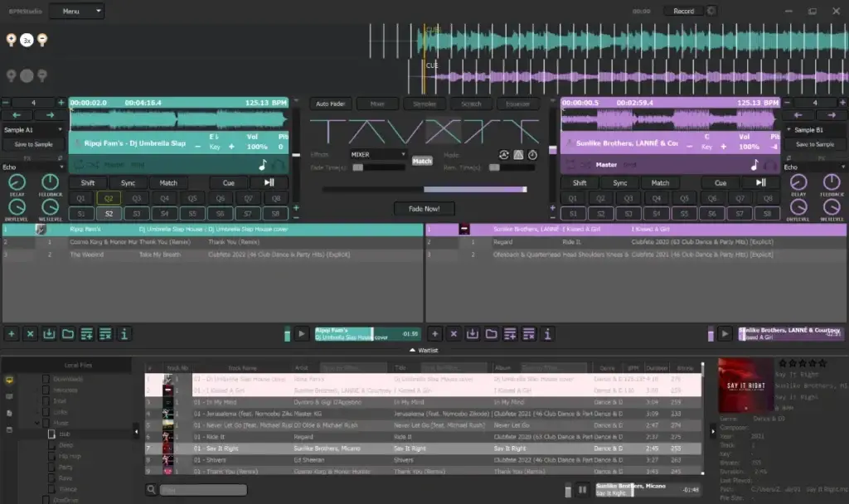Image resolution: width=849 pixels, height=504 pixels.
Task: Collapse the Waitlist panel arrow
Action: (x=413, y=351)
